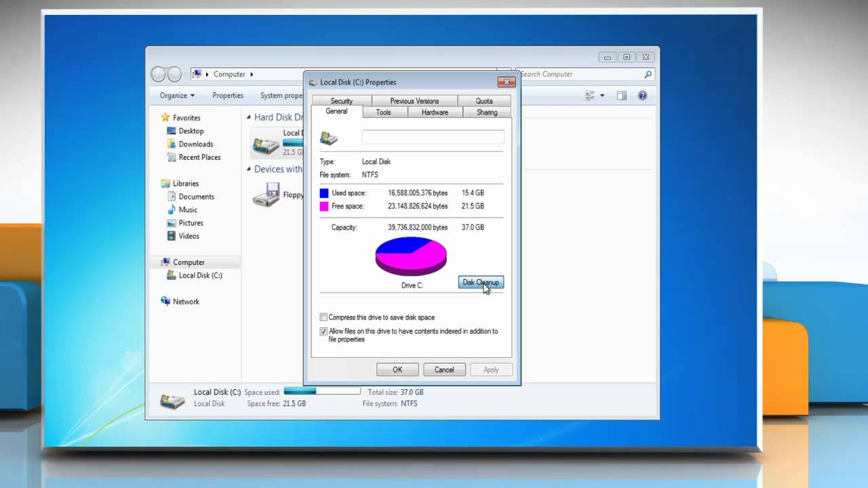Select the Floppy drive icon
The width and height of the screenshot is (868, 488).
[x=266, y=195]
